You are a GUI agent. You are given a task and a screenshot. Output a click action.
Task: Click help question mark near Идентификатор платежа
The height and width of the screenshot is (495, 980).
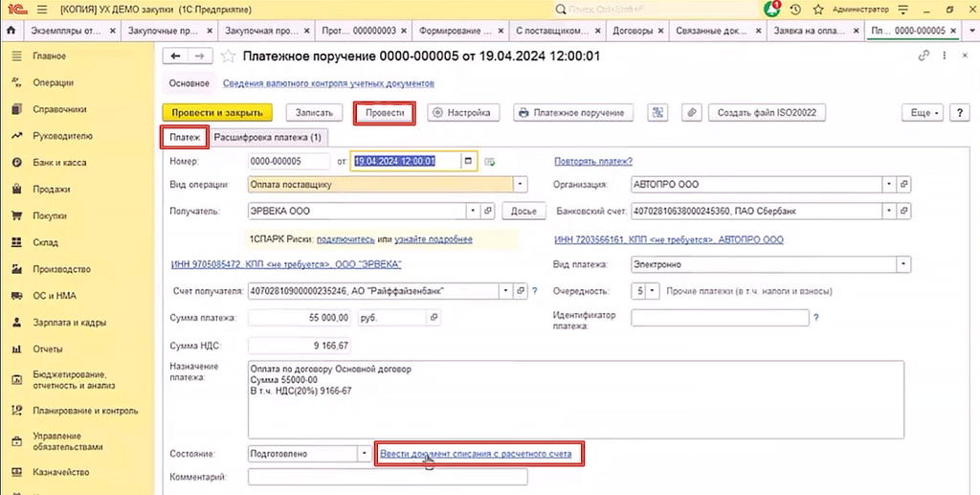pyautogui.click(x=816, y=318)
